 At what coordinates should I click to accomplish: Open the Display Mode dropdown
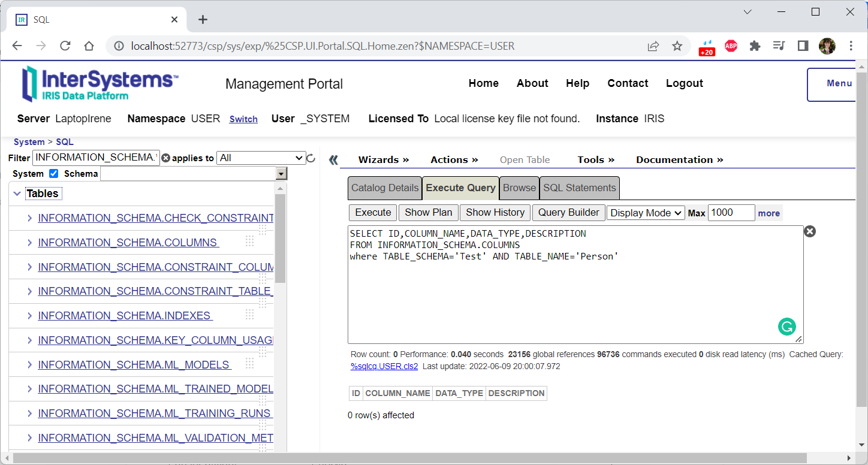click(x=646, y=212)
